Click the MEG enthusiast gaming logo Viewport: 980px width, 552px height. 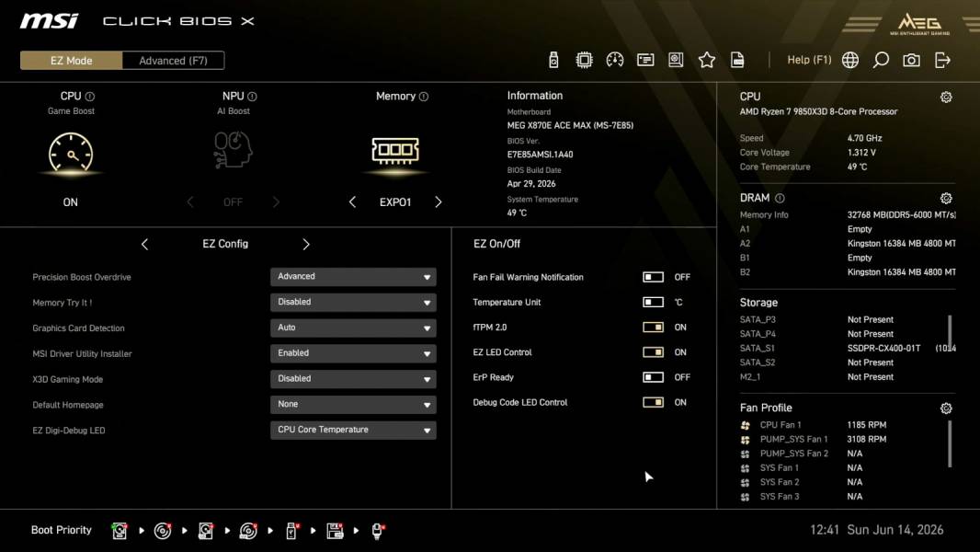click(919, 24)
